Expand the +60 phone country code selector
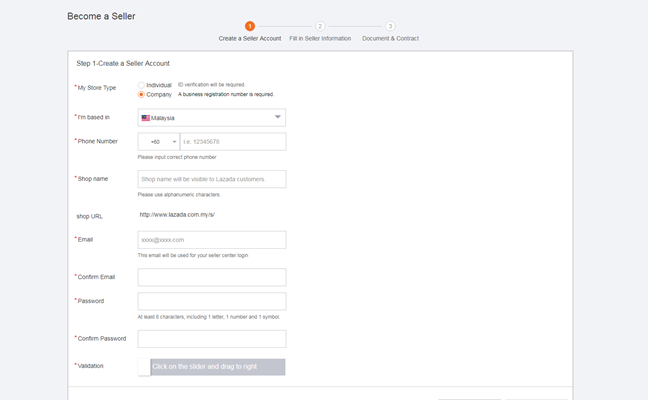The image size is (648, 400). point(158,142)
